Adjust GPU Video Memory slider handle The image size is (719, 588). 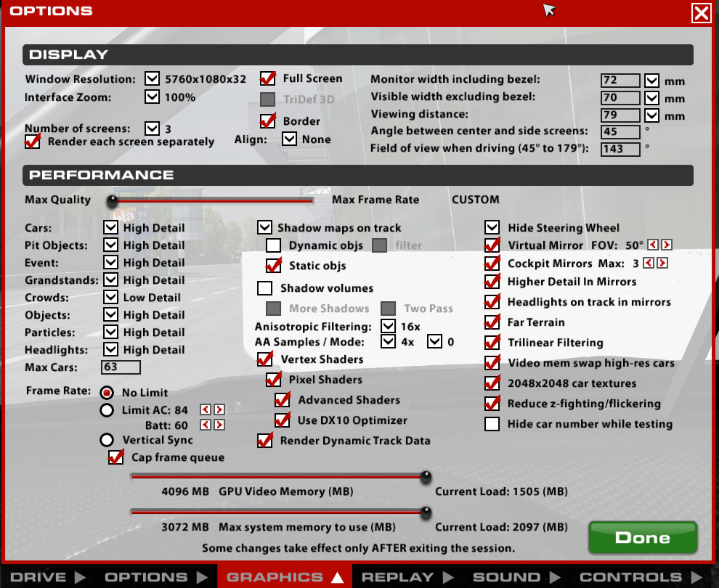(x=426, y=477)
